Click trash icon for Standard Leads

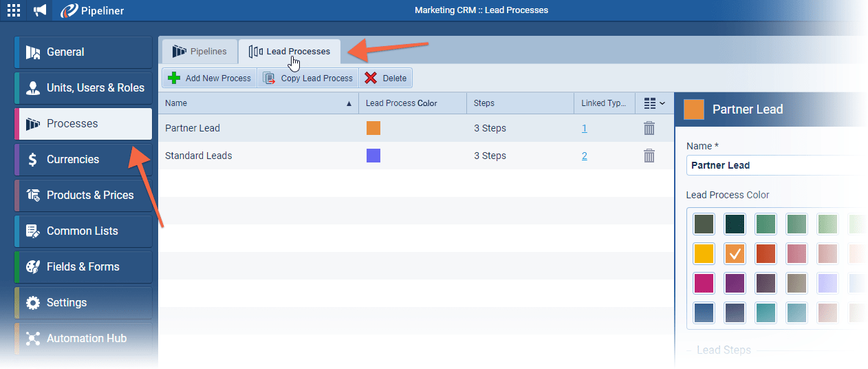(x=649, y=156)
